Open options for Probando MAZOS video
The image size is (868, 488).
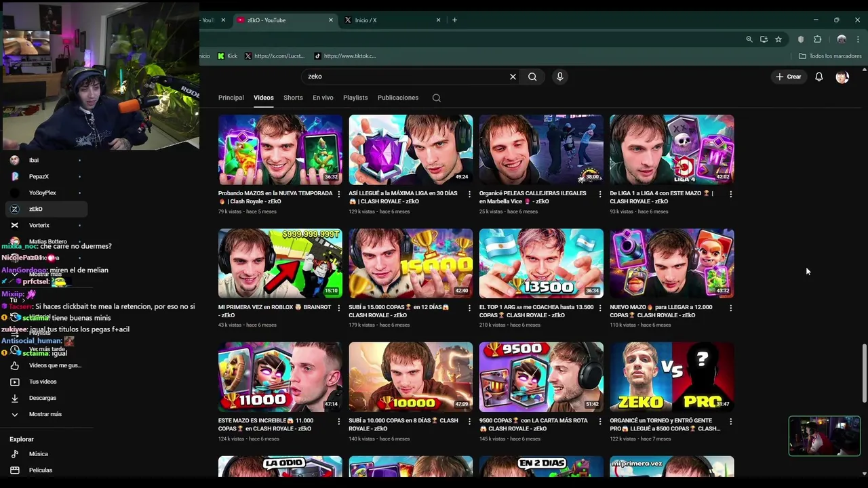point(338,194)
